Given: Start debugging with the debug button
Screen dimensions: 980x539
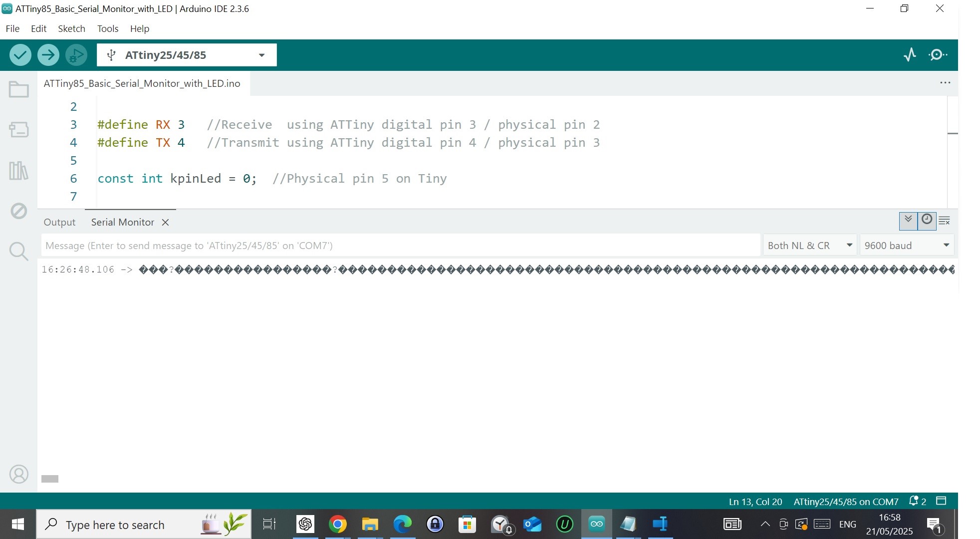Looking at the screenshot, I should [76, 55].
